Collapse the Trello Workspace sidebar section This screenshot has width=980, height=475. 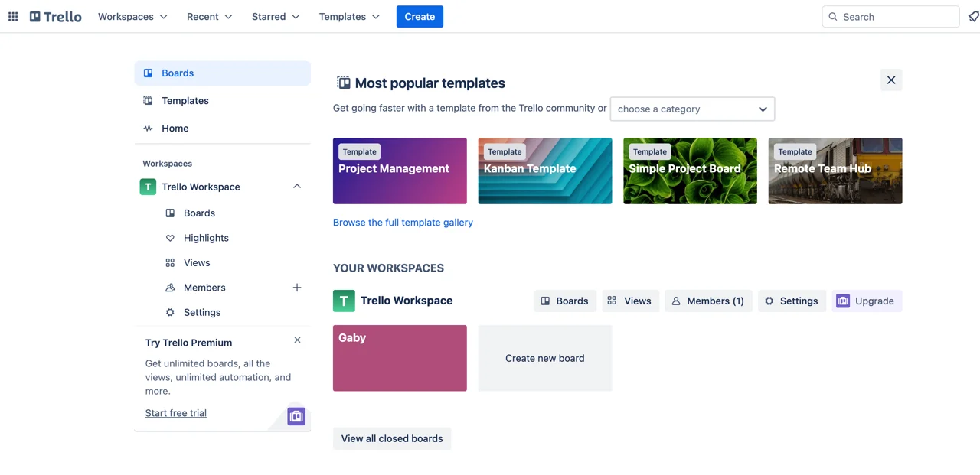coord(297,187)
